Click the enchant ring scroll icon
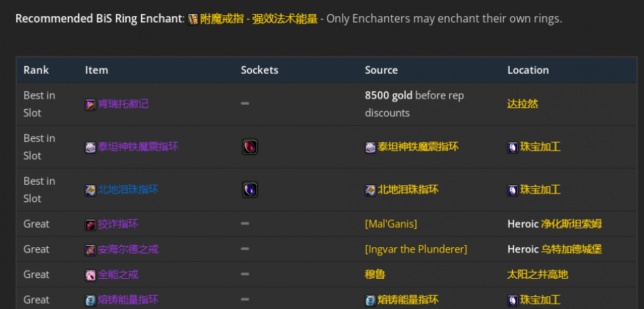644x309 pixels. (x=193, y=19)
